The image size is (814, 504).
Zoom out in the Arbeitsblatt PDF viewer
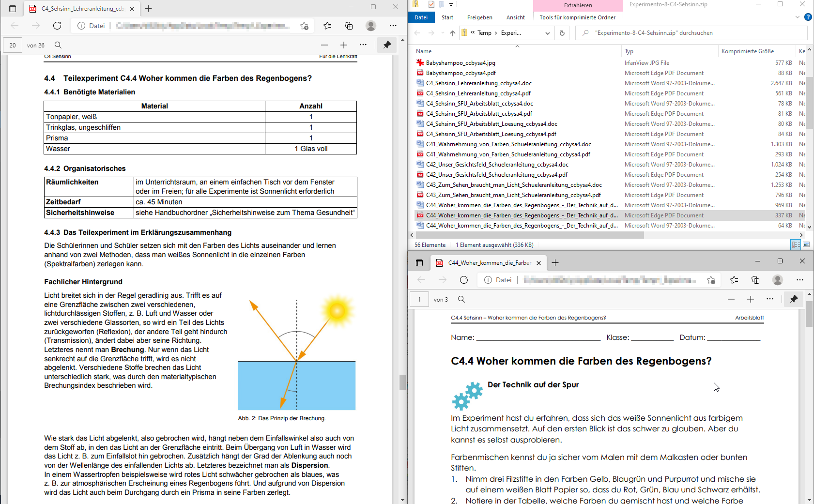point(731,299)
